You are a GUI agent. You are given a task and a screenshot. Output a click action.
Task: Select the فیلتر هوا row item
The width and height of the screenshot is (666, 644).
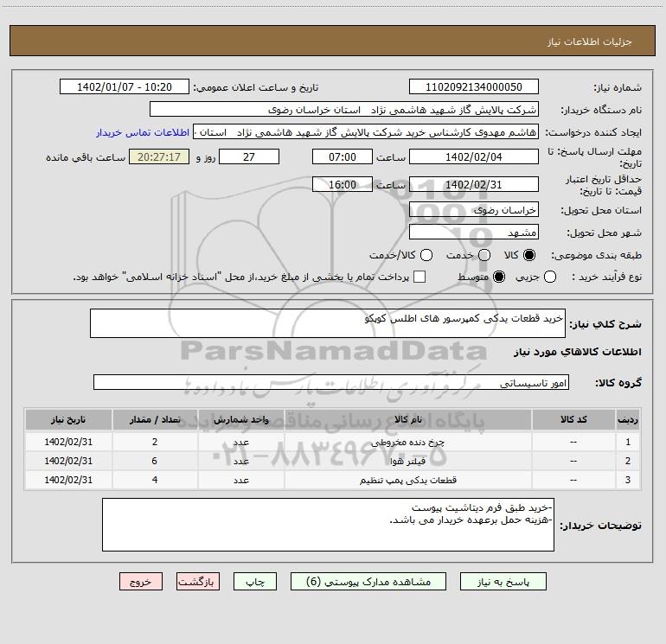coord(407,461)
